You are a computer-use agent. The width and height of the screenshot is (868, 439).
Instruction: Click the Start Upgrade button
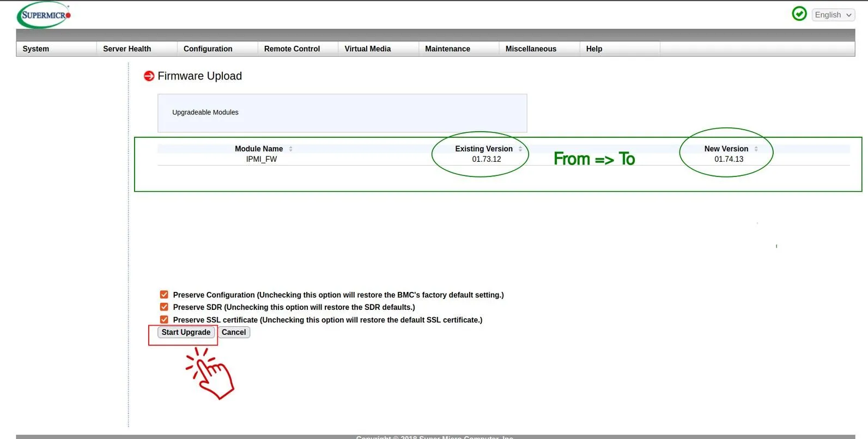(x=186, y=332)
